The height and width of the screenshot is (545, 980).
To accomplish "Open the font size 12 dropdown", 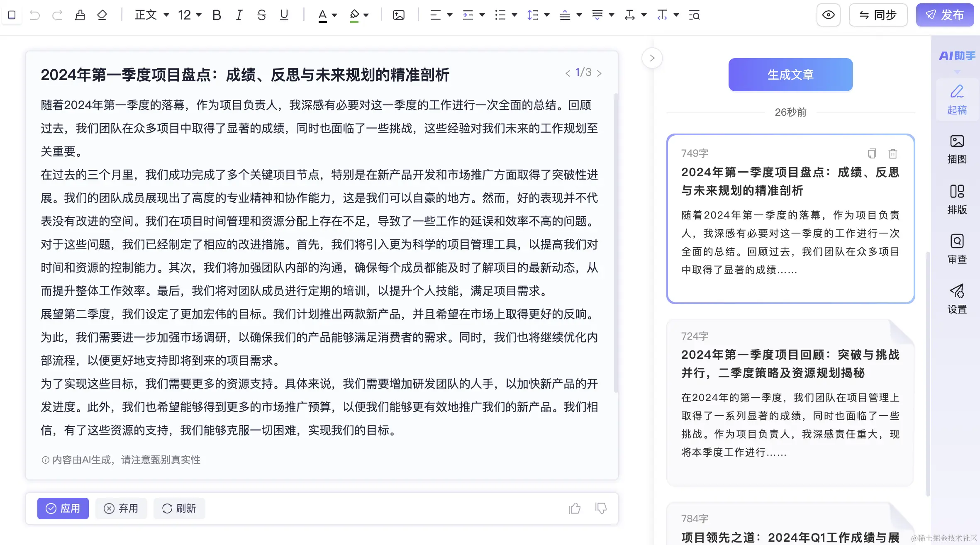I will (x=188, y=15).
